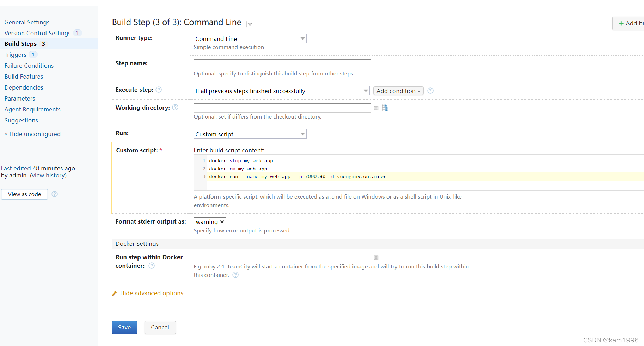Screen dimensions: 644x346
Task: Open help icon after 'this container.' text
Action: [235, 275]
